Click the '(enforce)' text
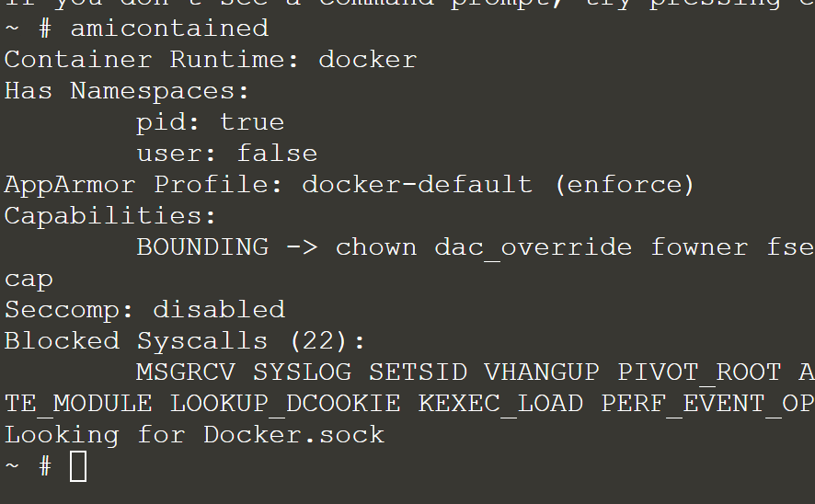This screenshot has width=815, height=504. click(625, 185)
